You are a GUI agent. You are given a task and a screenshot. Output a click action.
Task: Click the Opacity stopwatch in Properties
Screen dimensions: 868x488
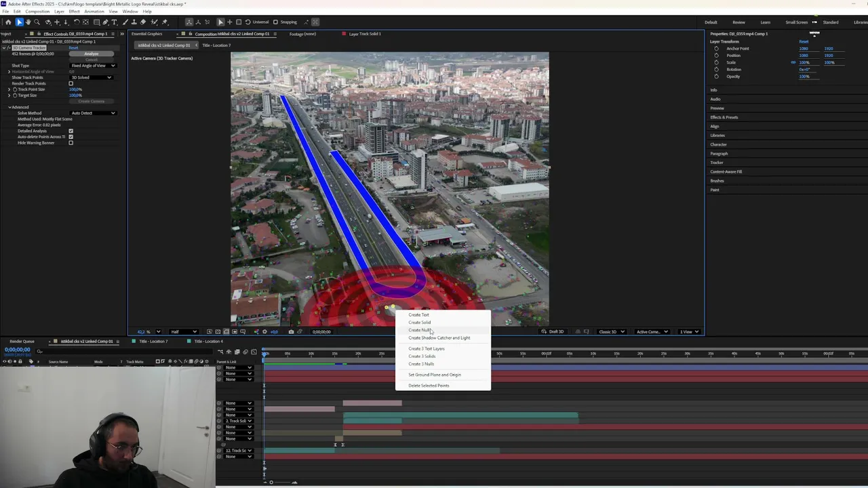tap(716, 77)
